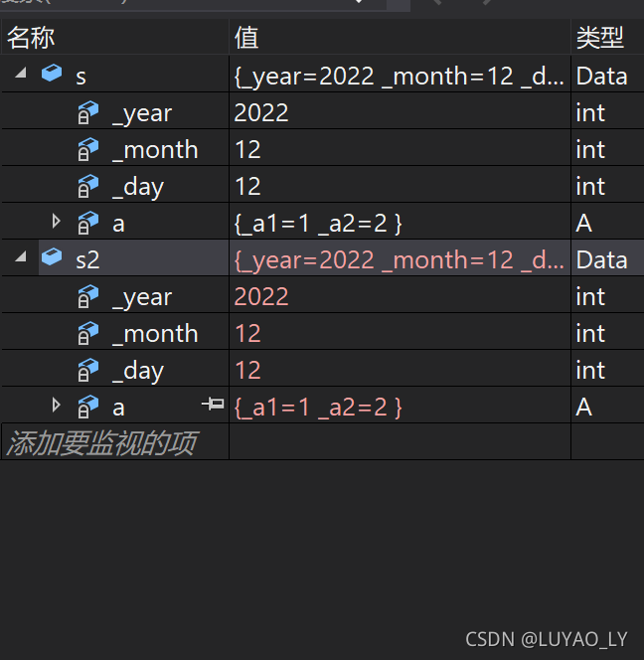
Task: Click the private field icon of s2 _month
Action: (88, 333)
